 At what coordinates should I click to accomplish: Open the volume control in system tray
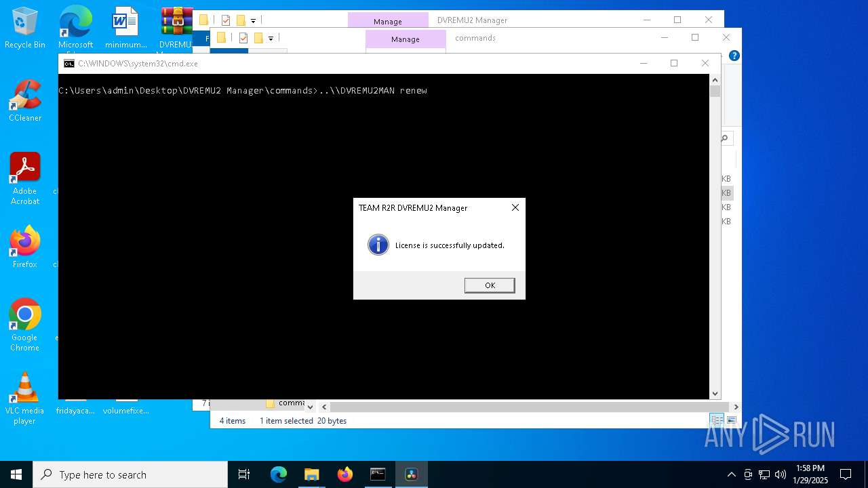point(781,474)
